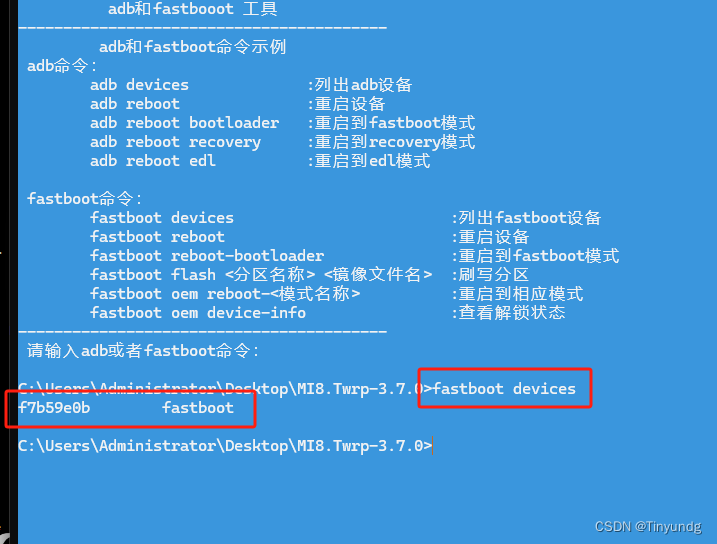Screen dimensions: 717x544
Task: Click the 'adb reboot recovery' example line
Action: (175, 142)
